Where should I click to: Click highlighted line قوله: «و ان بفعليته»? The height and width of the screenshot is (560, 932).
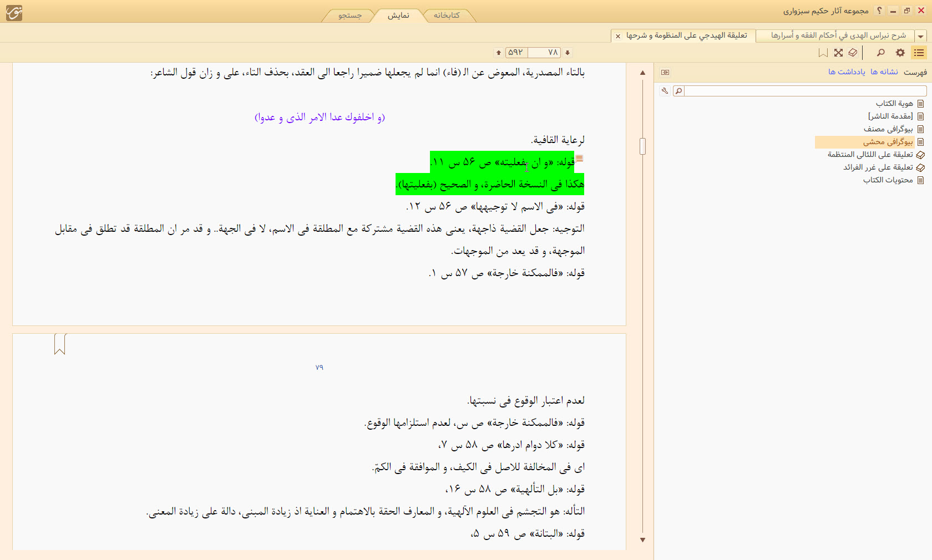click(x=502, y=162)
